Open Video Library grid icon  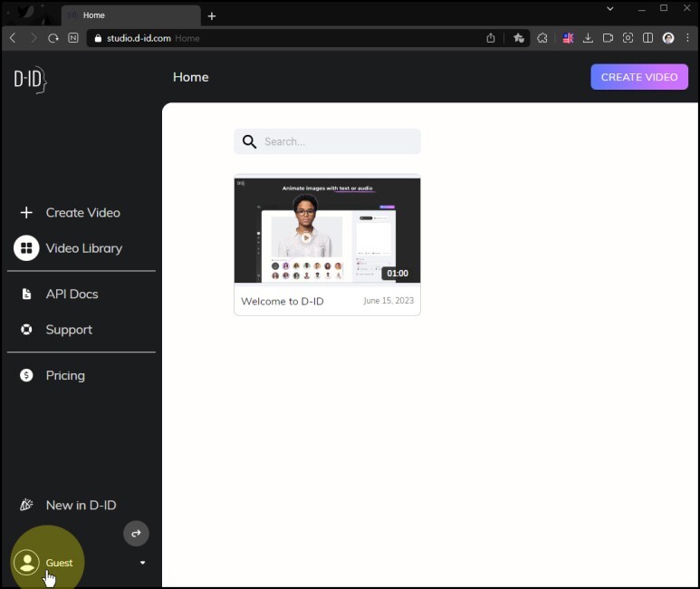pyautogui.click(x=26, y=248)
